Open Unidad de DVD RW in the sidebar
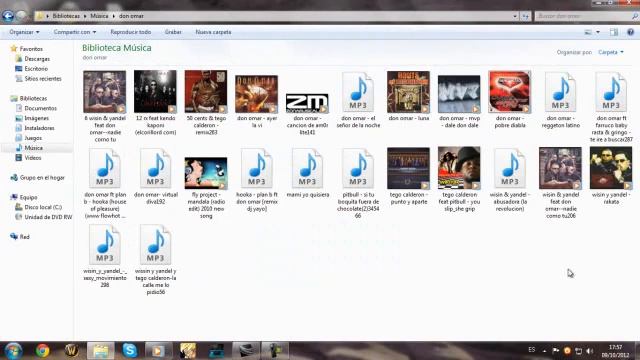The image size is (640, 360). pyautogui.click(x=48, y=217)
